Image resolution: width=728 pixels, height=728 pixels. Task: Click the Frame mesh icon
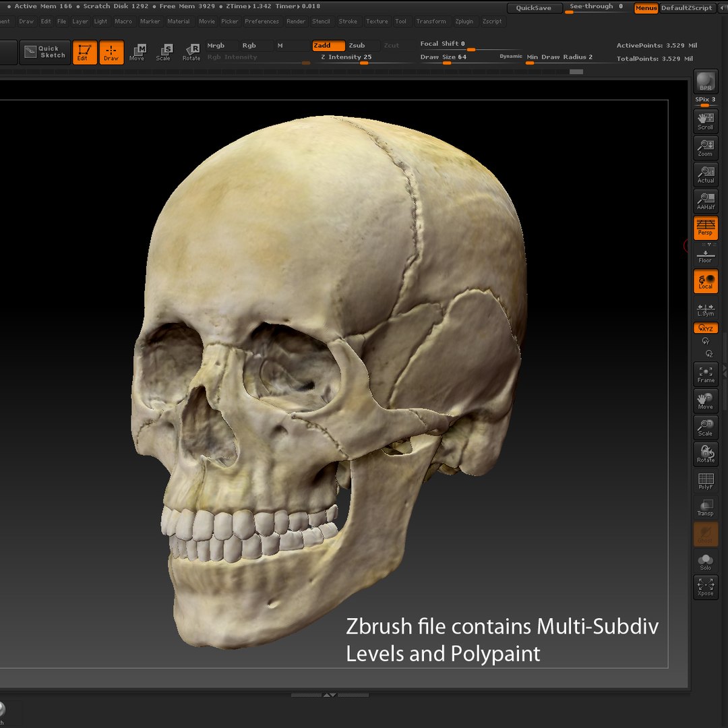click(x=705, y=374)
